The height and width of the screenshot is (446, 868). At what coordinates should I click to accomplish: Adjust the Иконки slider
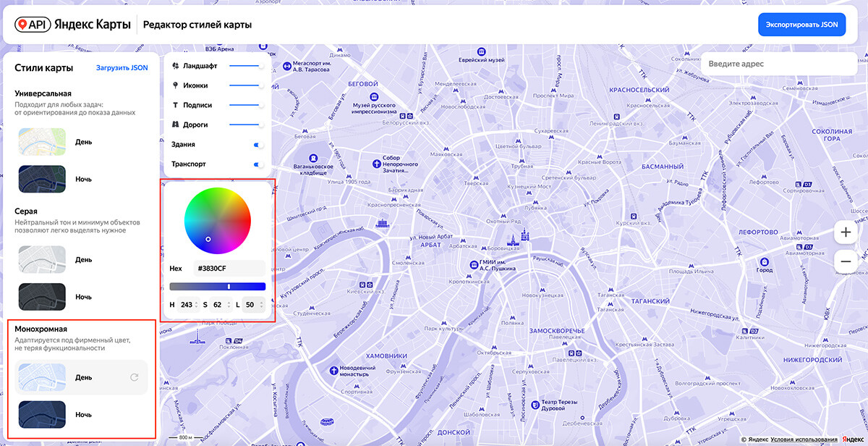pos(246,85)
